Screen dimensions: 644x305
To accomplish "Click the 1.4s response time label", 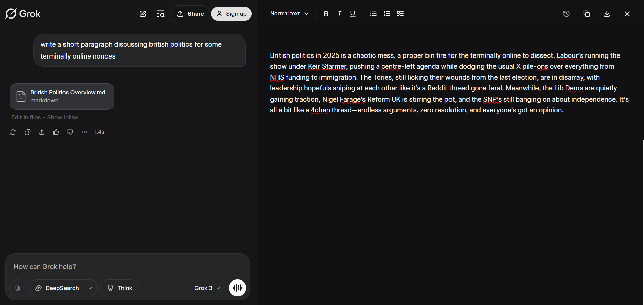I will point(99,132).
